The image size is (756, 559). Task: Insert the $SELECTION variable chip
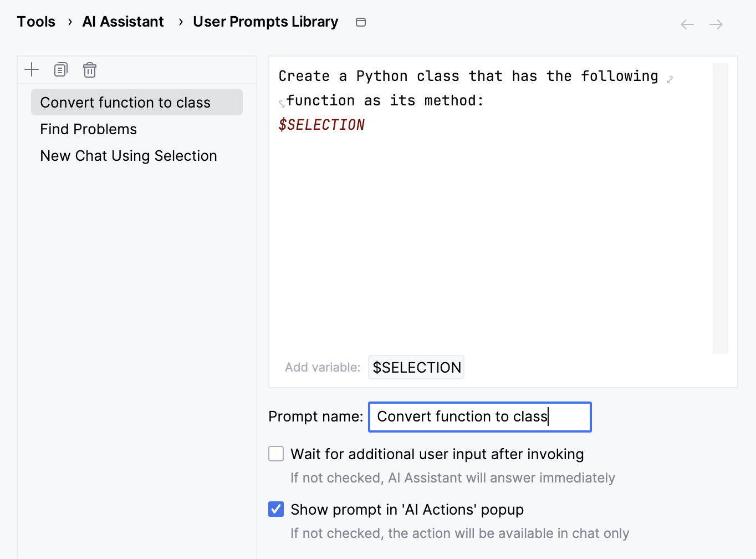point(416,367)
